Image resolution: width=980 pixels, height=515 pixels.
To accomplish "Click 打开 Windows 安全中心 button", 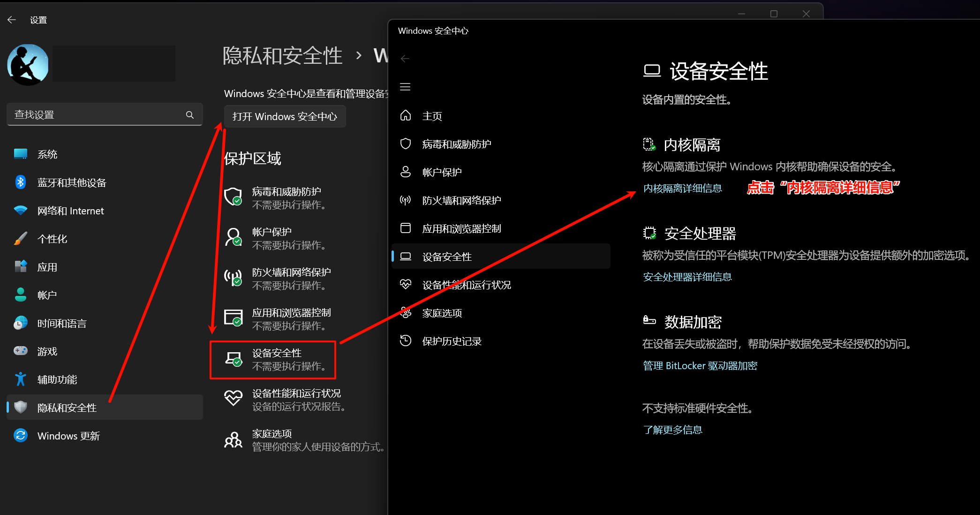I will [x=285, y=116].
